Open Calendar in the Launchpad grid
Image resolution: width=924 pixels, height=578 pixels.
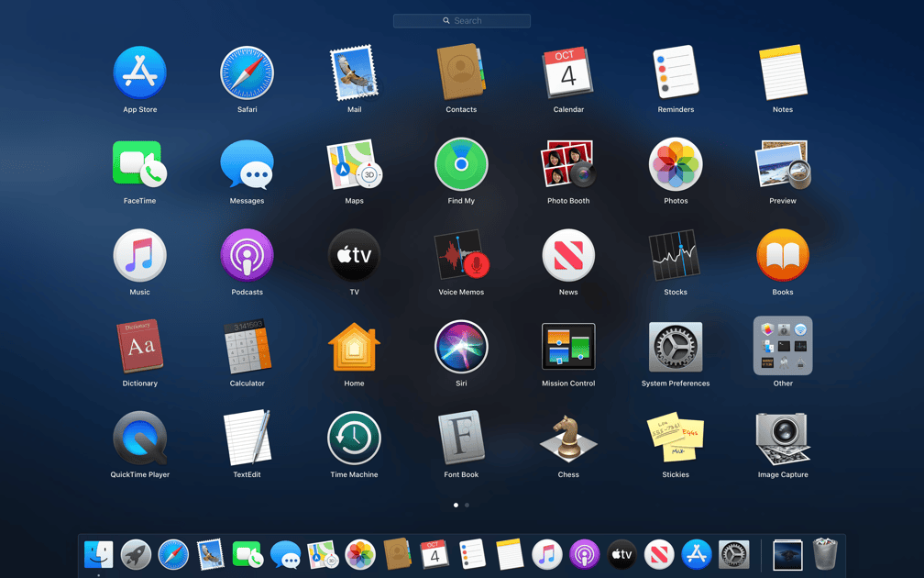click(x=568, y=72)
